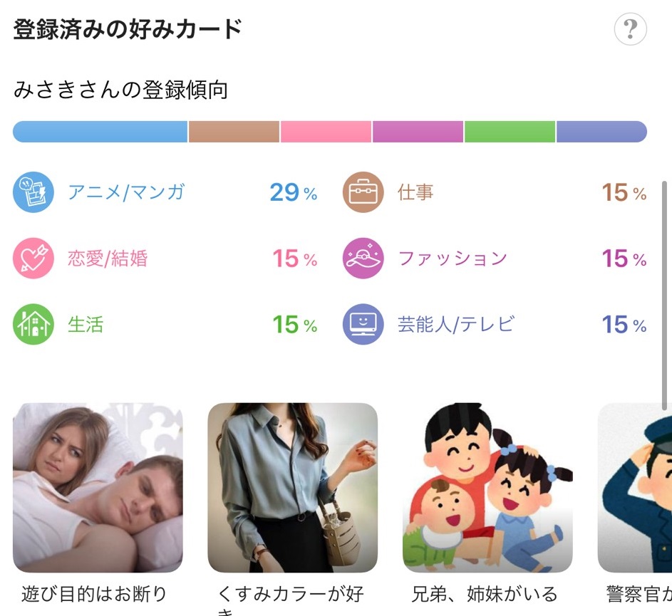
Task: Tap the 芸能人/テレビ monitor icon
Action: pyautogui.click(x=363, y=324)
